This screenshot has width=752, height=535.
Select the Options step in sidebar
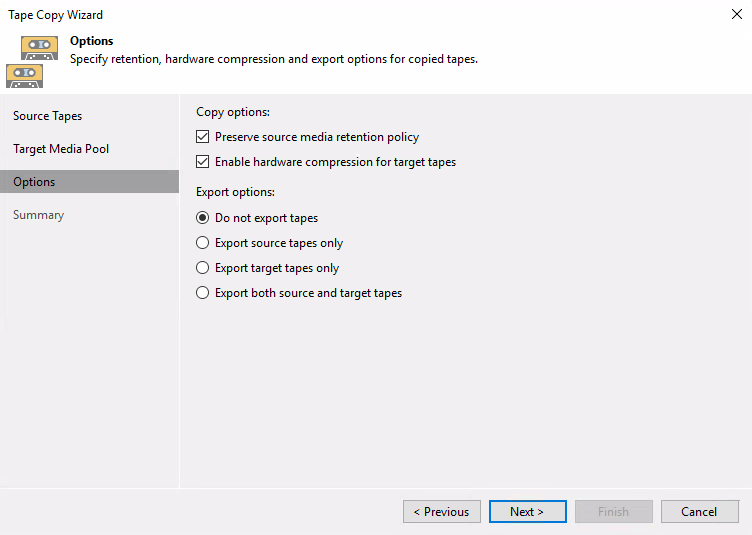point(89,182)
